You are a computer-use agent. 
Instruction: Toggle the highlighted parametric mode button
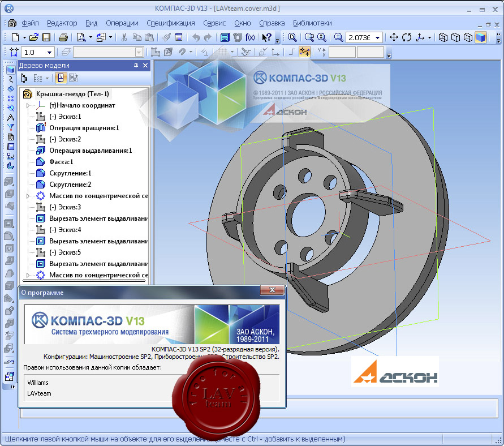[305, 52]
